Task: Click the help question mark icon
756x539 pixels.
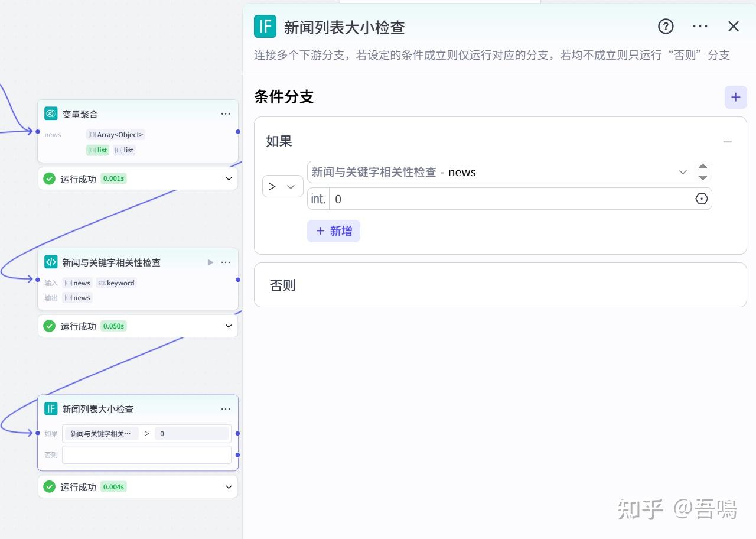Action: 666,27
